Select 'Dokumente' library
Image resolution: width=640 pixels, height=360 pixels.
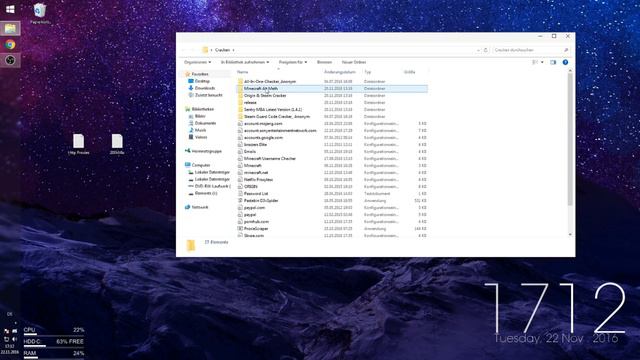(205, 123)
